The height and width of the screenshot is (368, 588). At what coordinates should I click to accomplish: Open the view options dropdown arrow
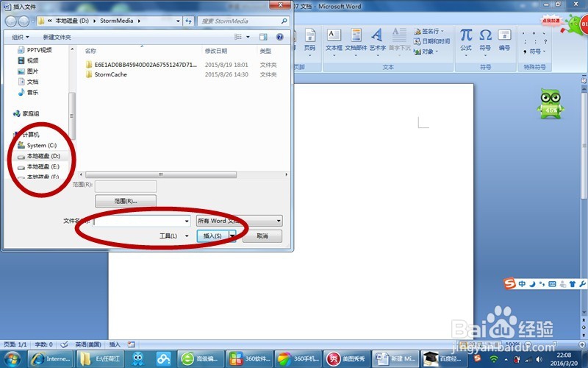coord(248,37)
